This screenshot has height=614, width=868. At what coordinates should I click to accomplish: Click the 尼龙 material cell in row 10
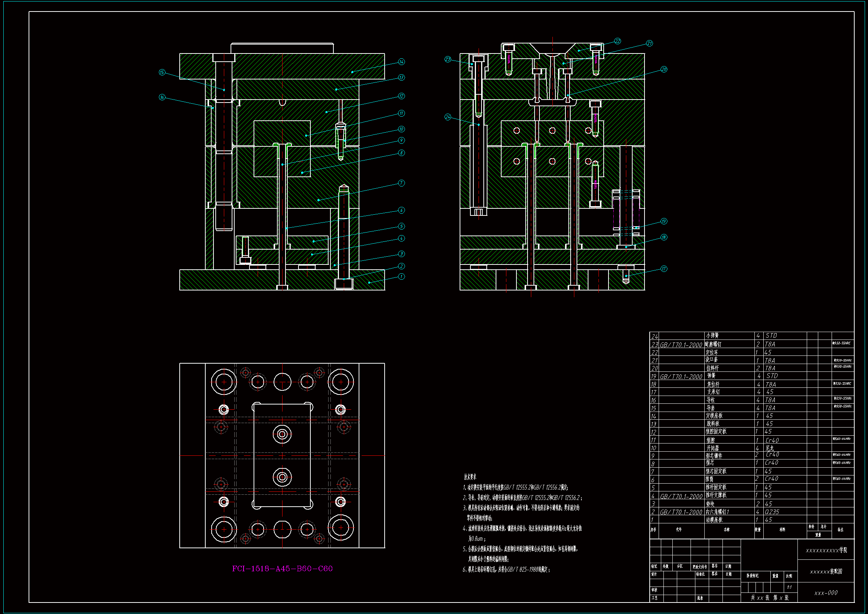(770, 448)
